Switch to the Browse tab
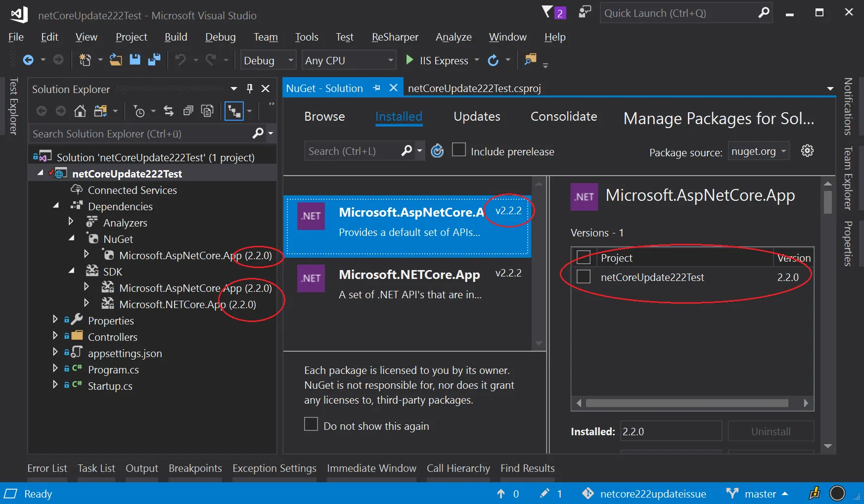The width and height of the screenshot is (864, 504). click(x=324, y=117)
